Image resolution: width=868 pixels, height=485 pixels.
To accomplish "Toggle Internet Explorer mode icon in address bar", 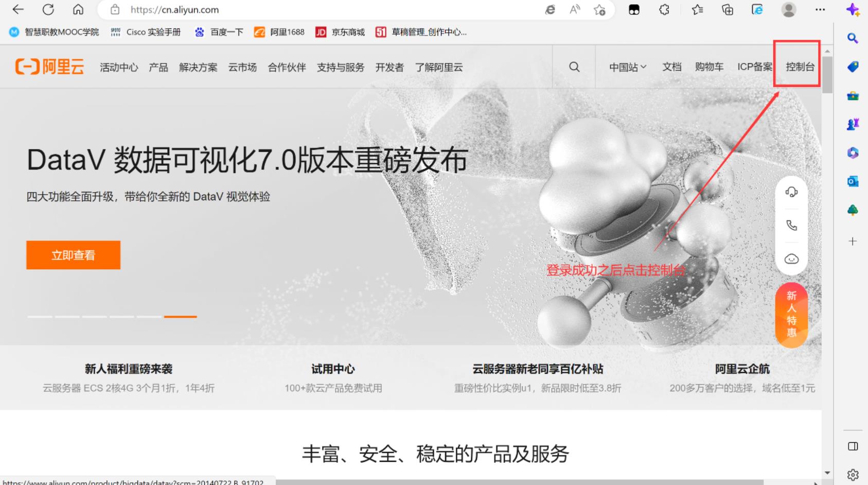I will click(x=550, y=9).
